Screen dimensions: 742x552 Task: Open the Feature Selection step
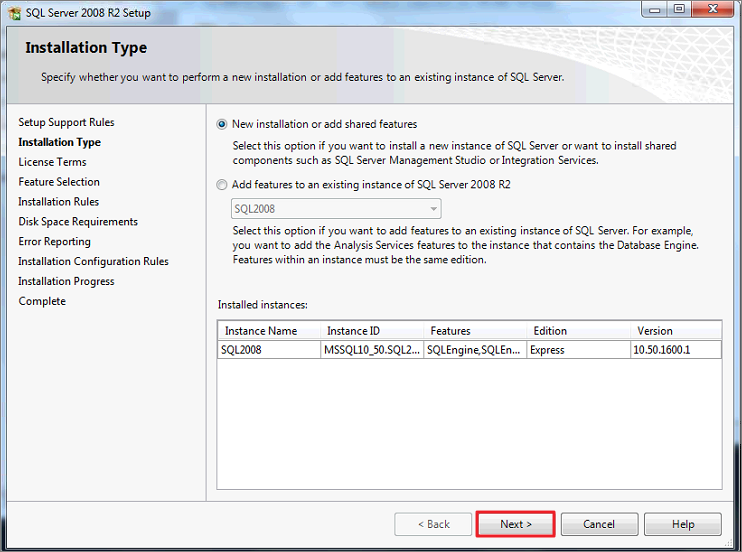tap(59, 182)
